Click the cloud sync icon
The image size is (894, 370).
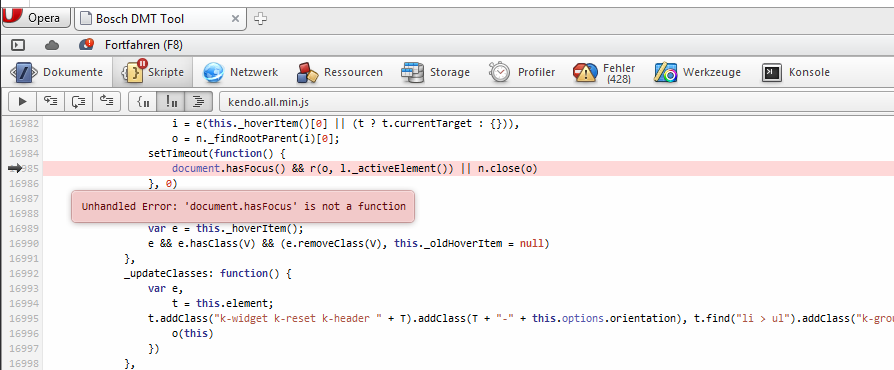click(52, 44)
